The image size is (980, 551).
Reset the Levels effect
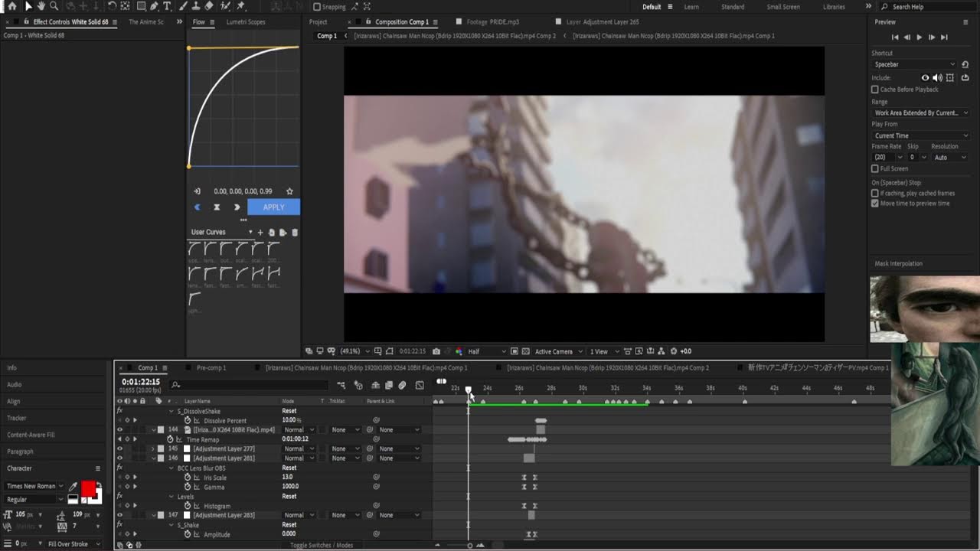[x=289, y=496]
